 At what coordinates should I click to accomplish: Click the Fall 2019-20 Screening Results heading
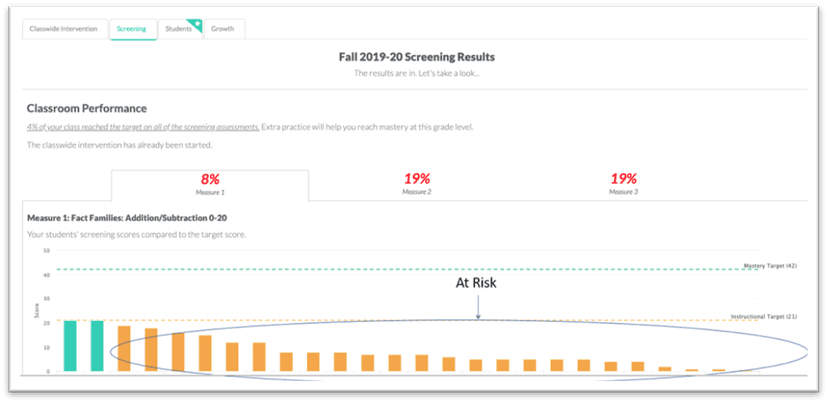[416, 56]
